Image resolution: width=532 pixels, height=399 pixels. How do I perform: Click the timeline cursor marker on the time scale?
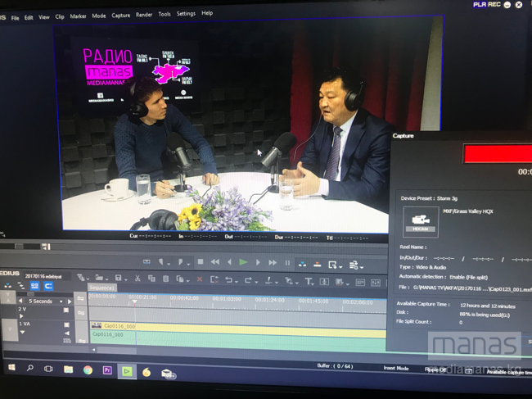pos(135,302)
